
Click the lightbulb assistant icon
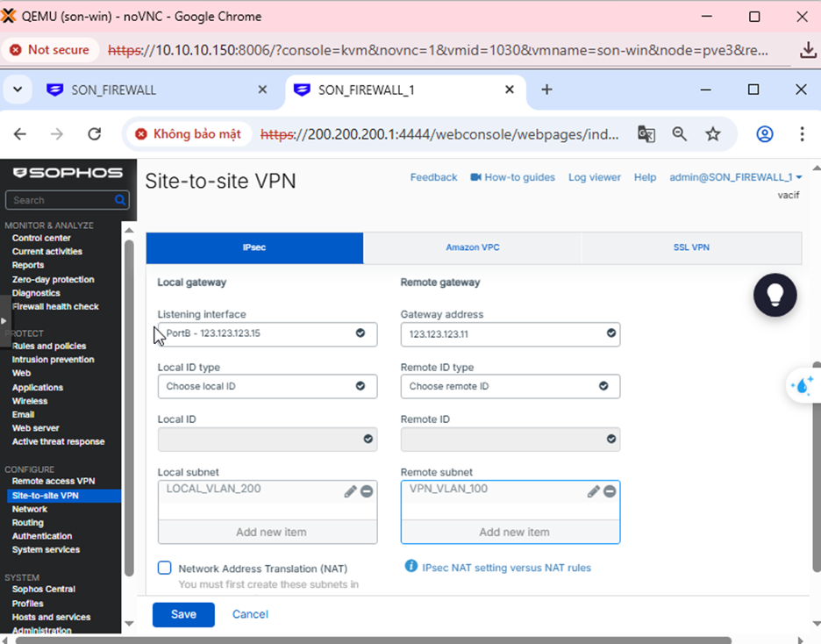click(x=775, y=294)
